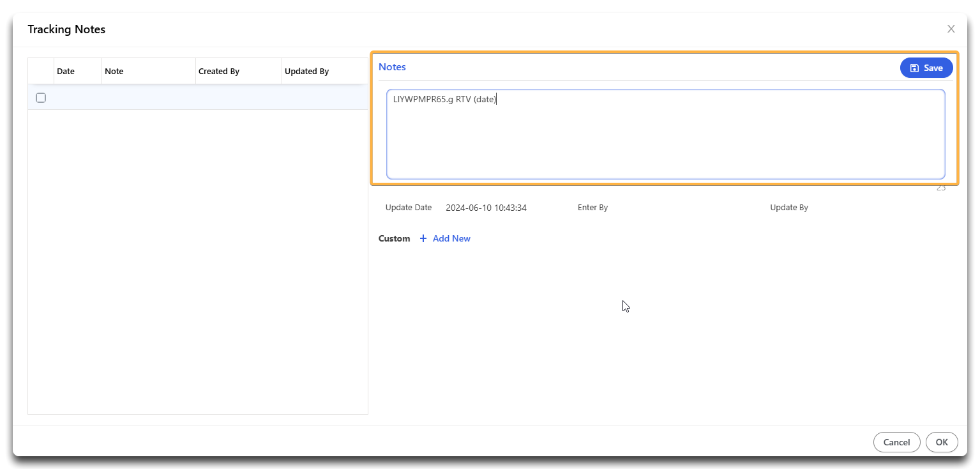
Task: Click the plus icon next to Add New
Action: click(x=423, y=238)
